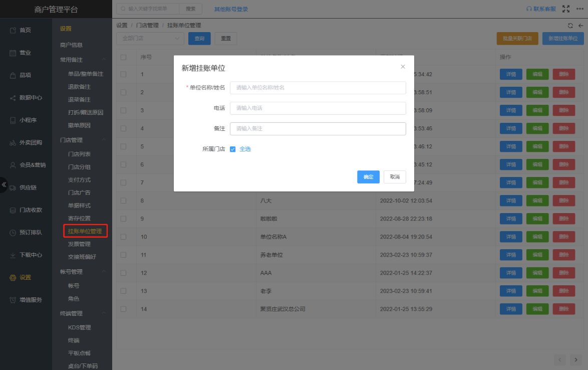588x370 pixels.
Task: Open the 外卖团购 delivery icon
Action: [x=13, y=142]
